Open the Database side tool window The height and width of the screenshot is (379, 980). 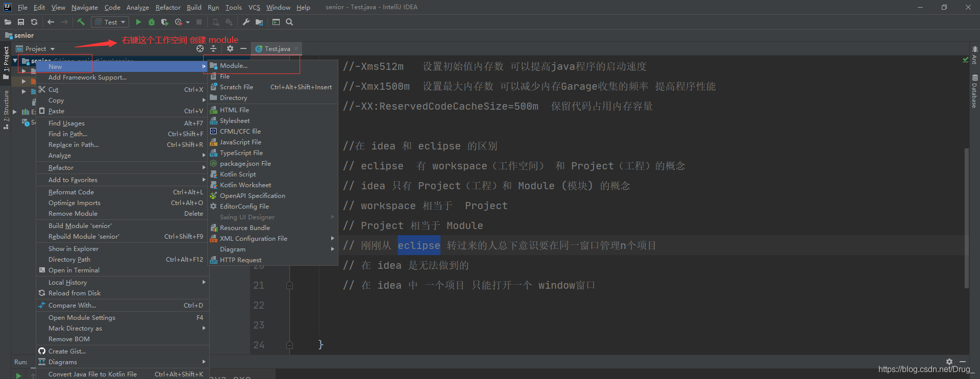tap(974, 92)
